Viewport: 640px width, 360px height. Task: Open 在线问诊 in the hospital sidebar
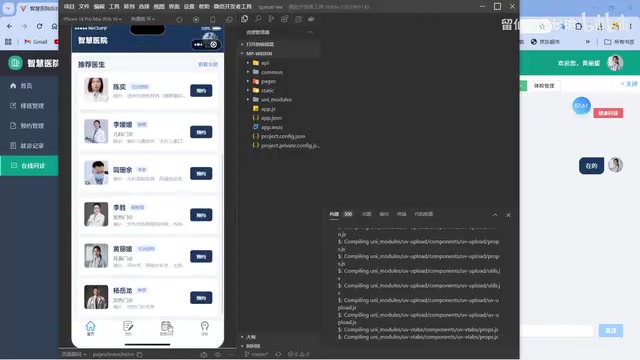[x=29, y=166]
